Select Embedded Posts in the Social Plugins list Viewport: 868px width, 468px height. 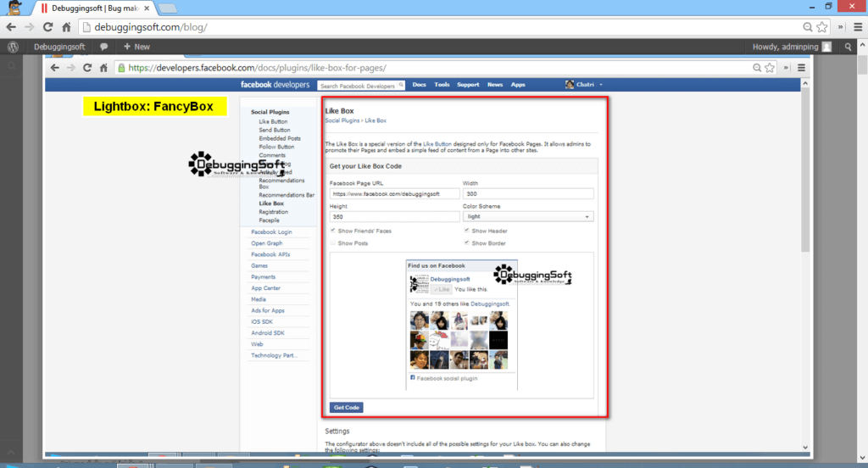[x=280, y=138]
